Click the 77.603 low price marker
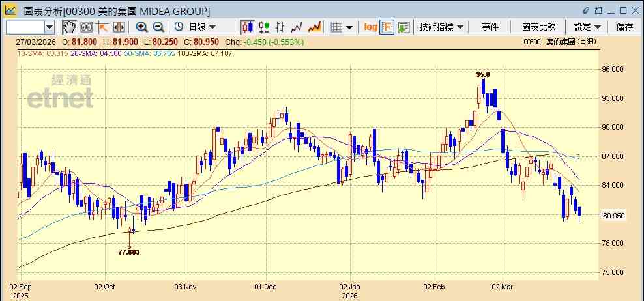The width and height of the screenshot is (644, 301). [x=129, y=253]
